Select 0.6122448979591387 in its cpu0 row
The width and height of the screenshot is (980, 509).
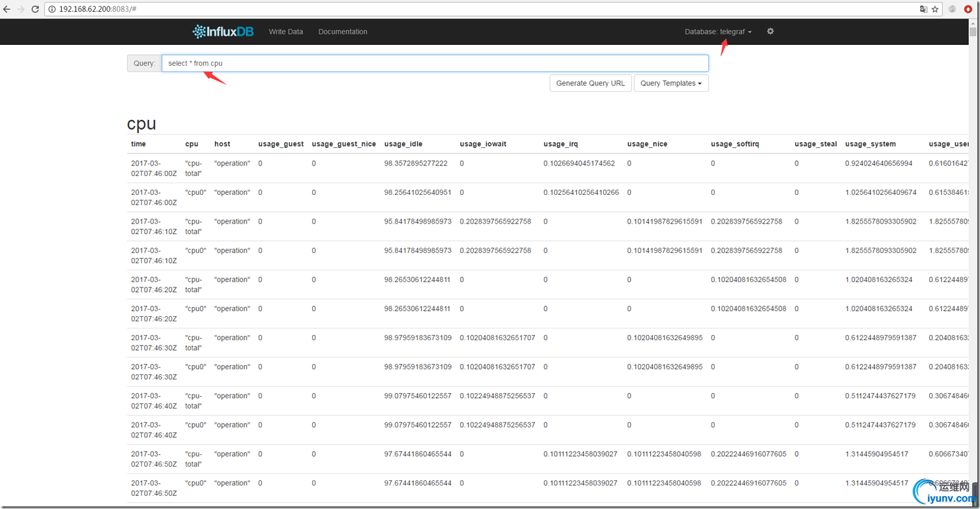click(881, 367)
